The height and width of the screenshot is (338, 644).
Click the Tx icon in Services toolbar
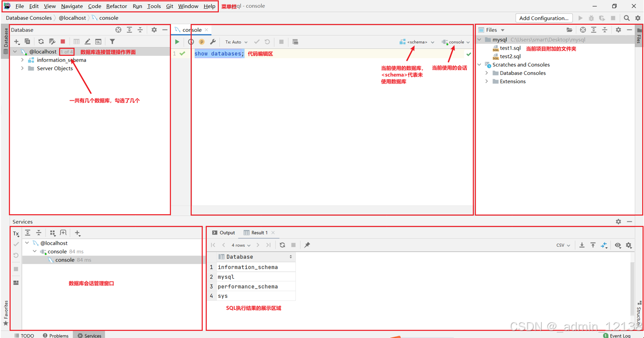click(16, 234)
